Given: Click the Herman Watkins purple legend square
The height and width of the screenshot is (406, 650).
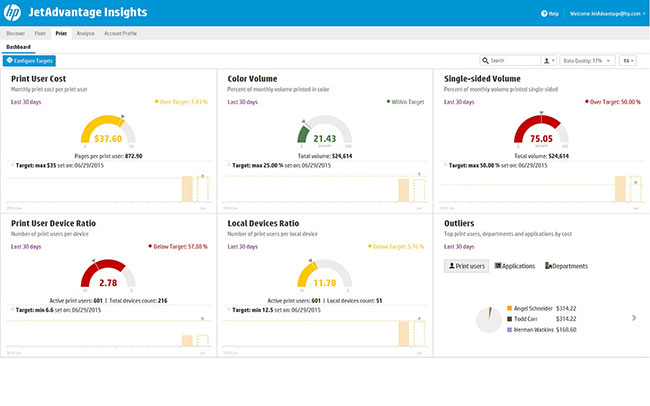Looking at the screenshot, I should pyautogui.click(x=509, y=330).
